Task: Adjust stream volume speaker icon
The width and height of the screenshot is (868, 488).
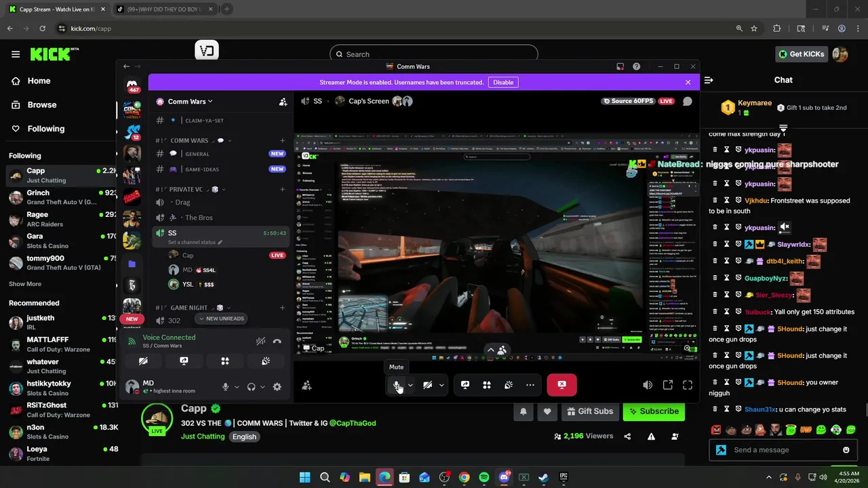Action: (x=648, y=385)
